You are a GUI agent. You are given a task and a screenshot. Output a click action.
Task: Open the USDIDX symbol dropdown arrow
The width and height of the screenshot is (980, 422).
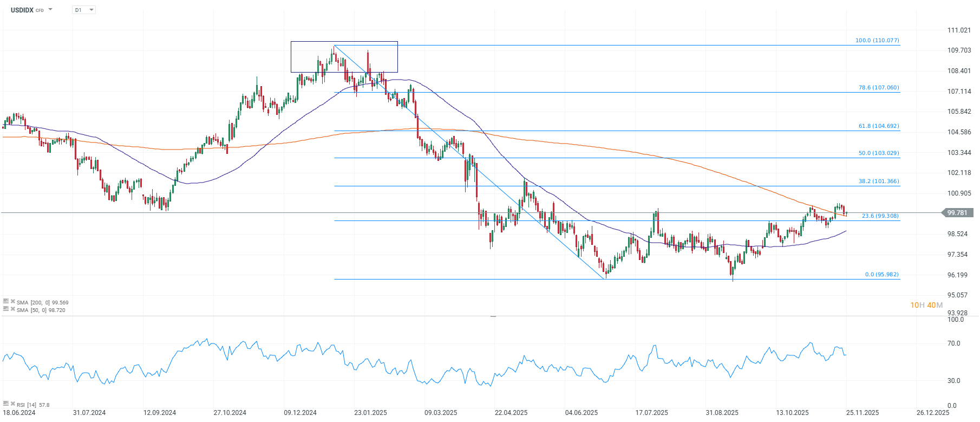tap(50, 10)
